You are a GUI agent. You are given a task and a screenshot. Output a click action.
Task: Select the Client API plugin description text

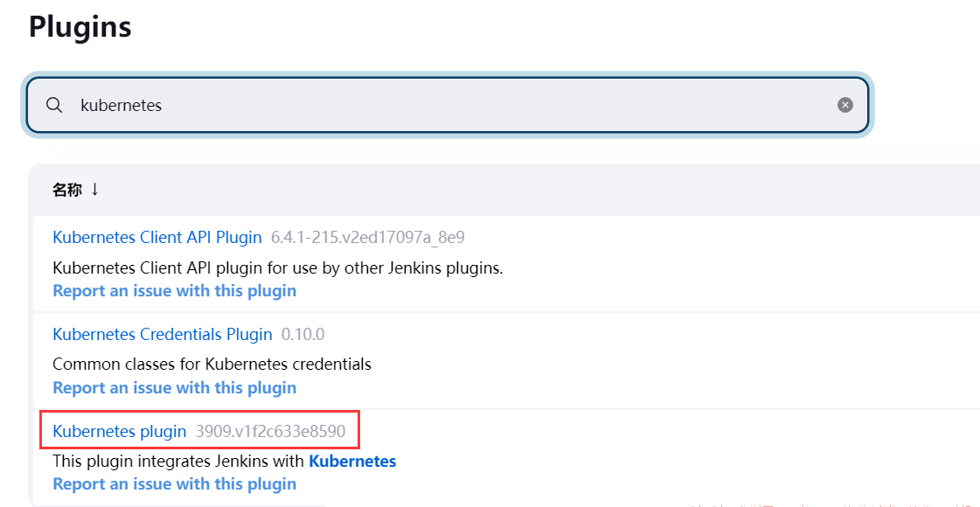click(x=277, y=268)
